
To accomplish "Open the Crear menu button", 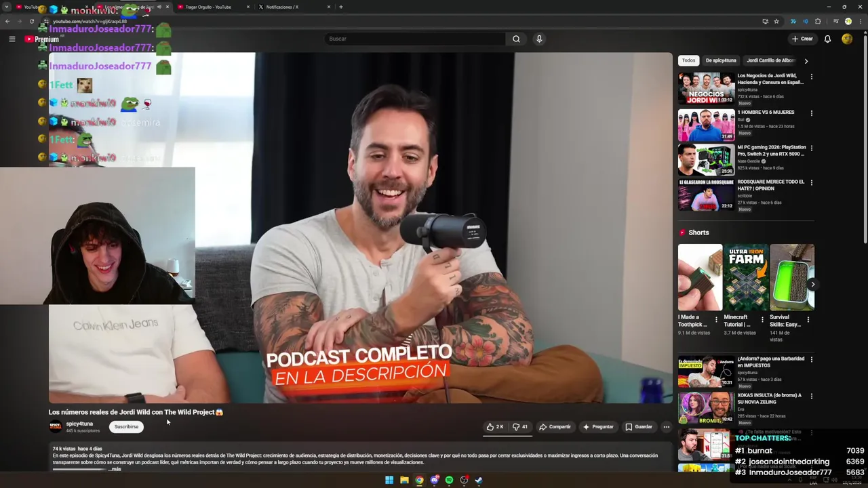I will pos(802,39).
